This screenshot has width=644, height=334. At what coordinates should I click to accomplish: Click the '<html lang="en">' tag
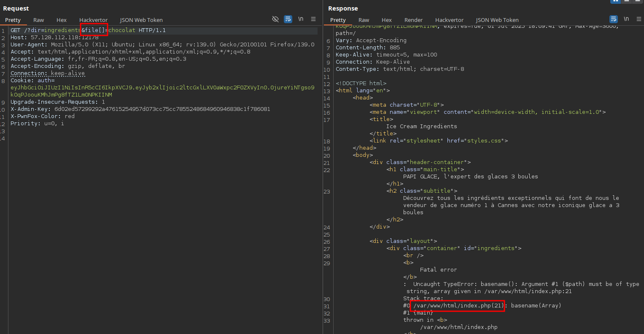click(363, 91)
